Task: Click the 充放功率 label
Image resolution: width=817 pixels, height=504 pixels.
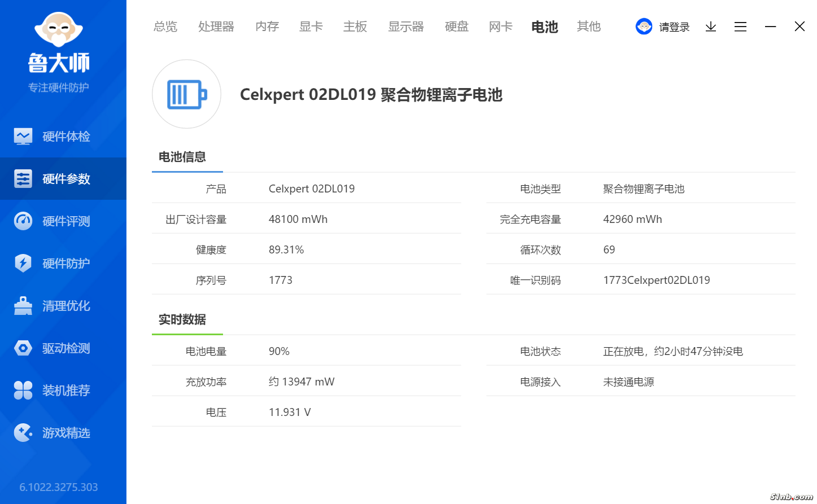Action: [x=206, y=382]
